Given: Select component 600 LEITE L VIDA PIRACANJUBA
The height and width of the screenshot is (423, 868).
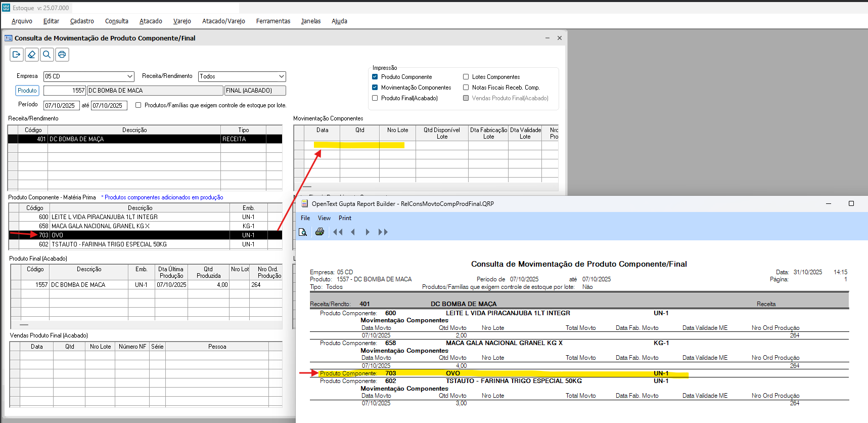Looking at the screenshot, I should pyautogui.click(x=146, y=217).
